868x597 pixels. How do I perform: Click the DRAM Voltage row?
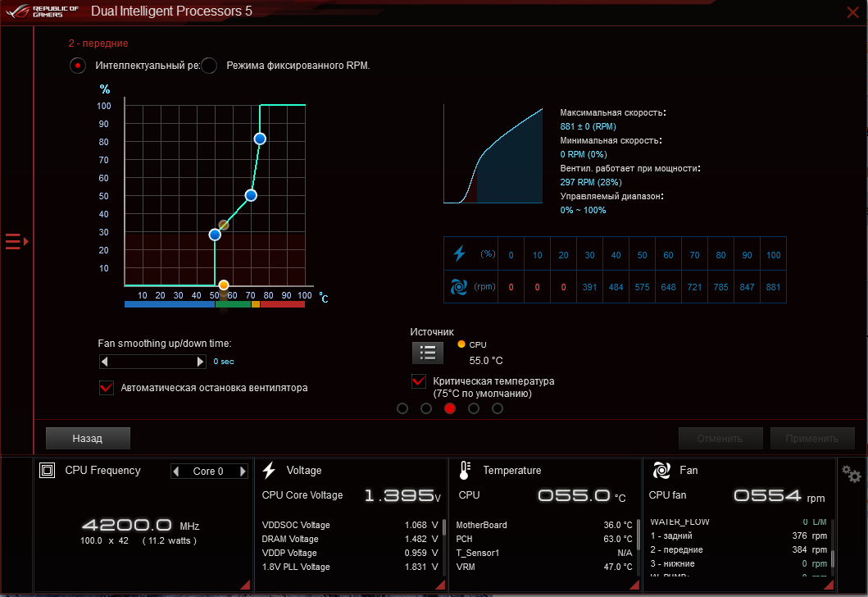pos(350,539)
